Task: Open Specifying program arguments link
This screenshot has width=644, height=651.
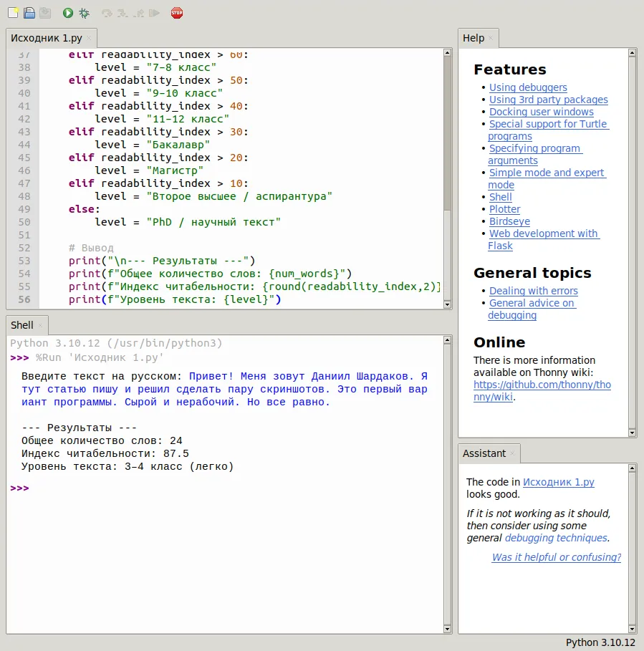Action: [x=535, y=155]
